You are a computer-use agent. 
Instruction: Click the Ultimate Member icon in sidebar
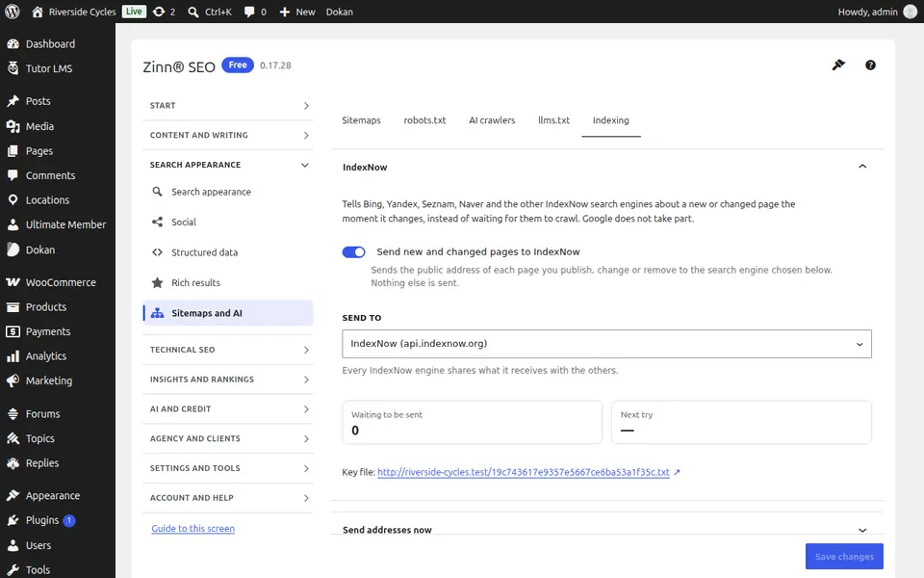(13, 224)
